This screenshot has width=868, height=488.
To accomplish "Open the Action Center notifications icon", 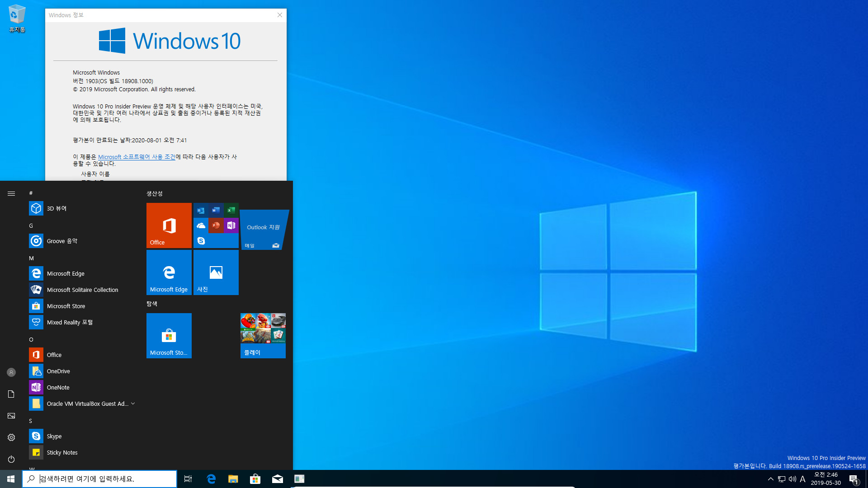I will pyautogui.click(x=854, y=479).
